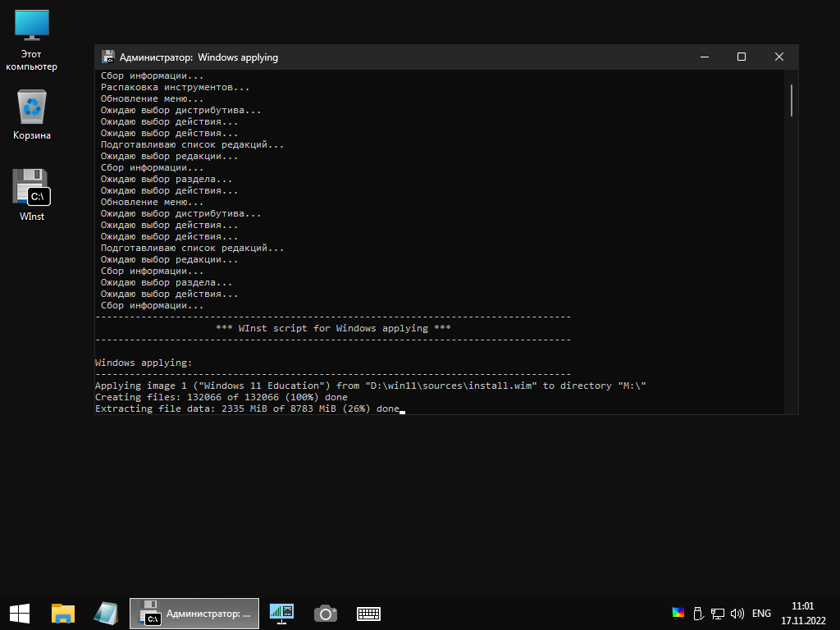Minimize the Windows applying console window
Image resolution: width=840 pixels, height=630 pixels.
(705, 57)
